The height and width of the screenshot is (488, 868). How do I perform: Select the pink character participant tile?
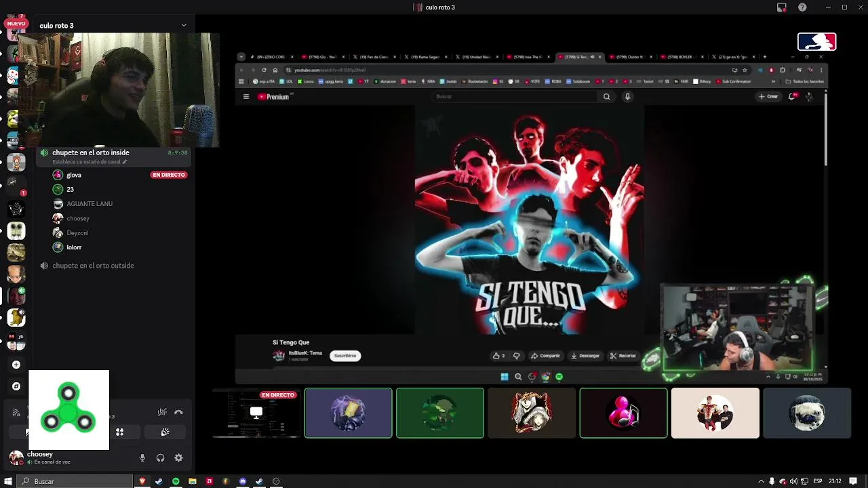pyautogui.click(x=623, y=413)
